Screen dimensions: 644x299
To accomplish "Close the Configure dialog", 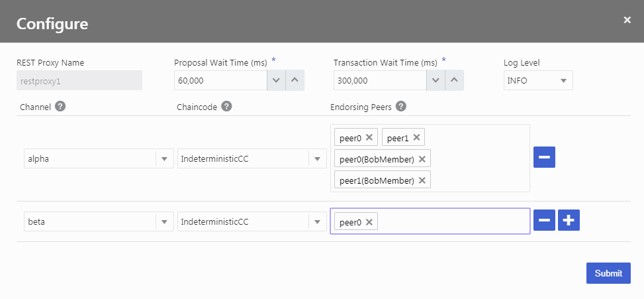I will pos(627,20).
